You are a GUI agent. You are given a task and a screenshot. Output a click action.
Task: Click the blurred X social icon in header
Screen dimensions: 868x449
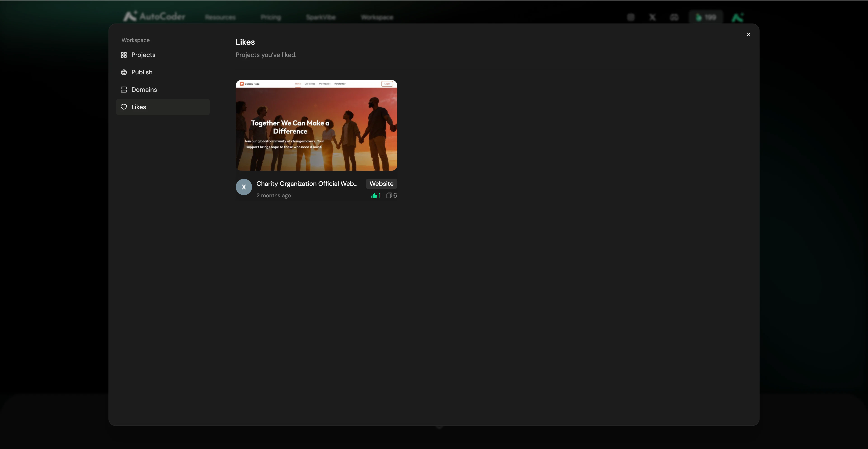tap(652, 17)
